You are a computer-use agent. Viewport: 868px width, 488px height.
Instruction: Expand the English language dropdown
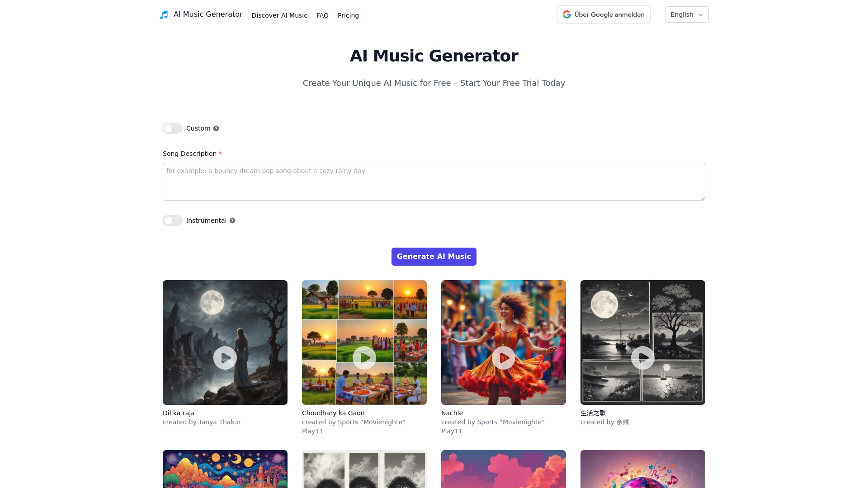click(686, 14)
